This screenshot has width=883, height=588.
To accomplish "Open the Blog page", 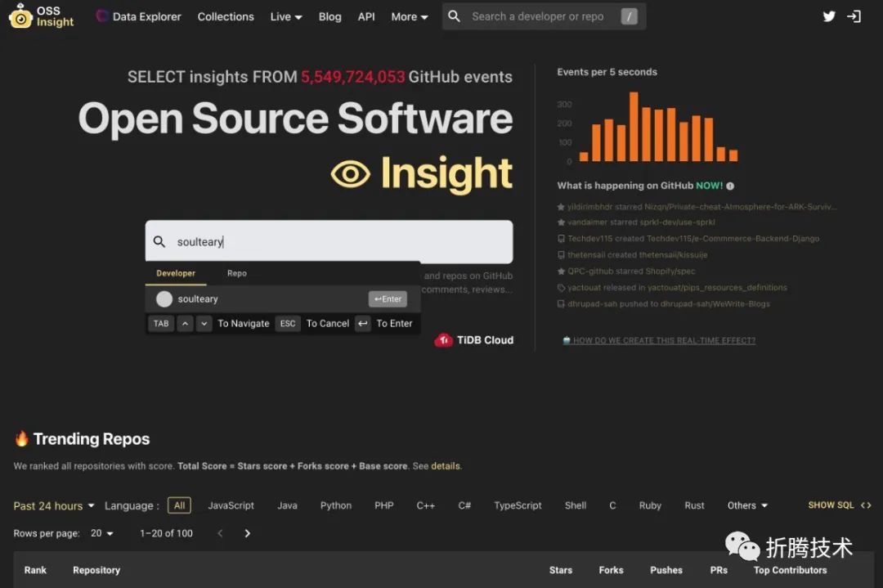I will 329,17.
